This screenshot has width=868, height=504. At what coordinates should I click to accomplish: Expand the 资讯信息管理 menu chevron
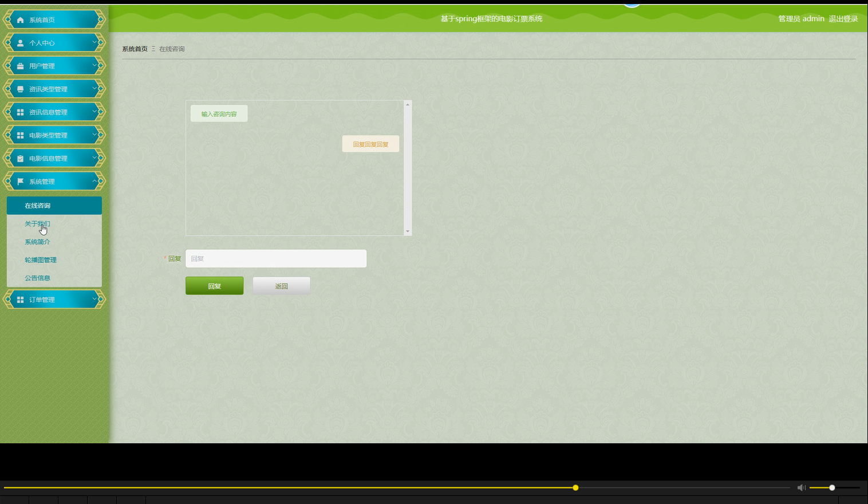coord(94,112)
